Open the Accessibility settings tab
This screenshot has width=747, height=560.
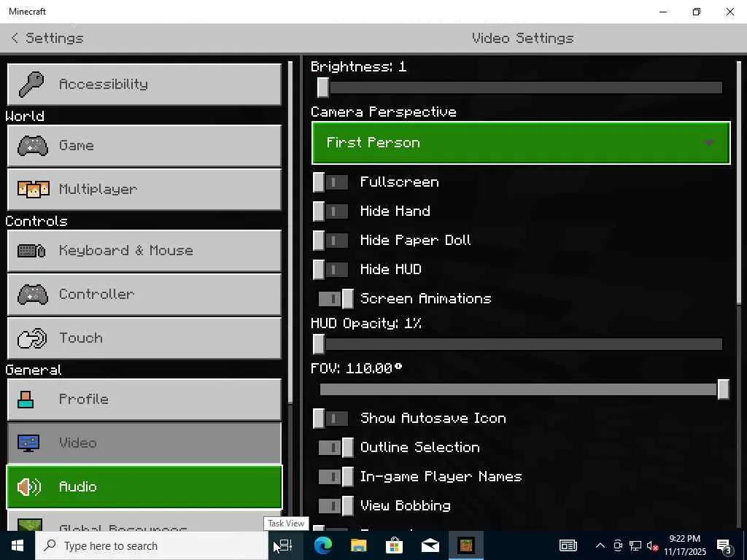tap(144, 85)
